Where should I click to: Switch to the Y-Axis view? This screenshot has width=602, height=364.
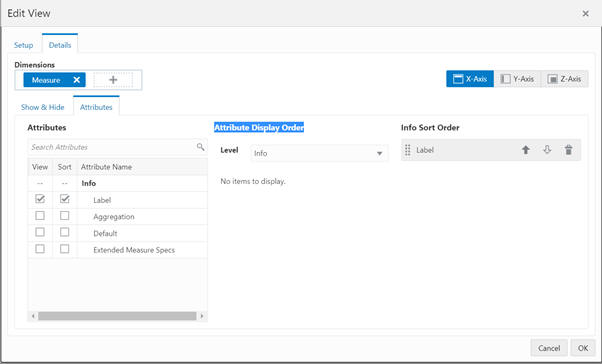coord(518,79)
